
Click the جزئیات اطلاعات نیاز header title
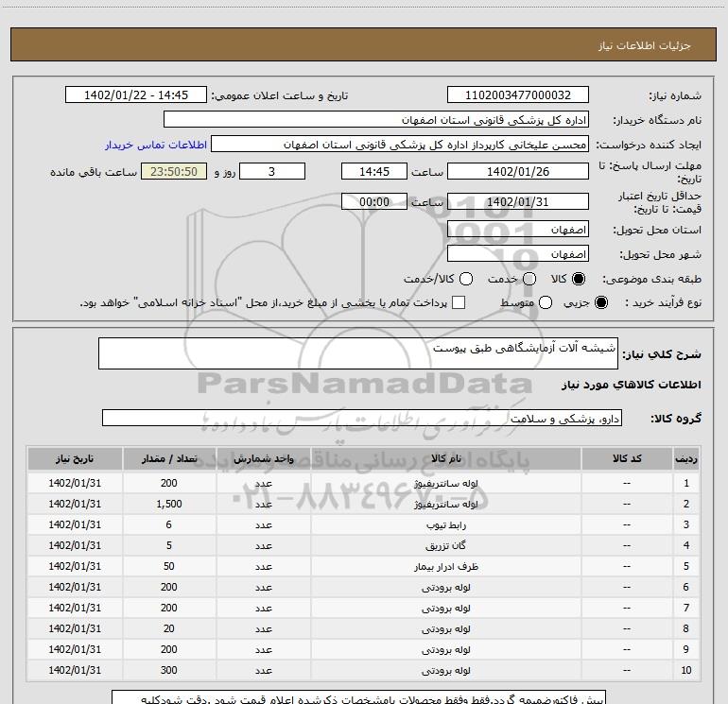(x=645, y=45)
